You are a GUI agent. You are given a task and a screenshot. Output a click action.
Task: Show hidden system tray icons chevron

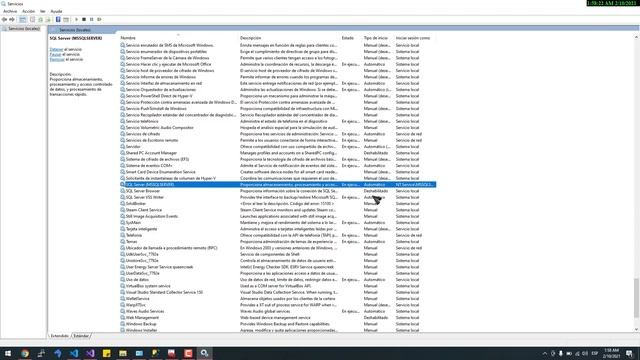tap(544, 353)
